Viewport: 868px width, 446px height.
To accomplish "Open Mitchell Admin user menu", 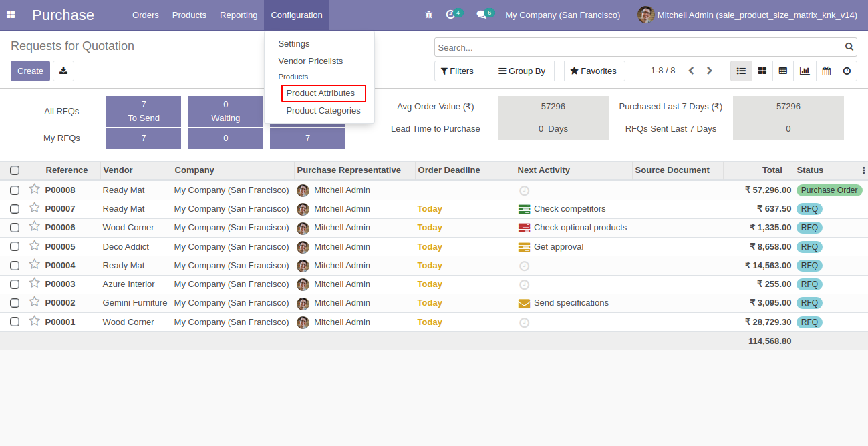I will (747, 15).
